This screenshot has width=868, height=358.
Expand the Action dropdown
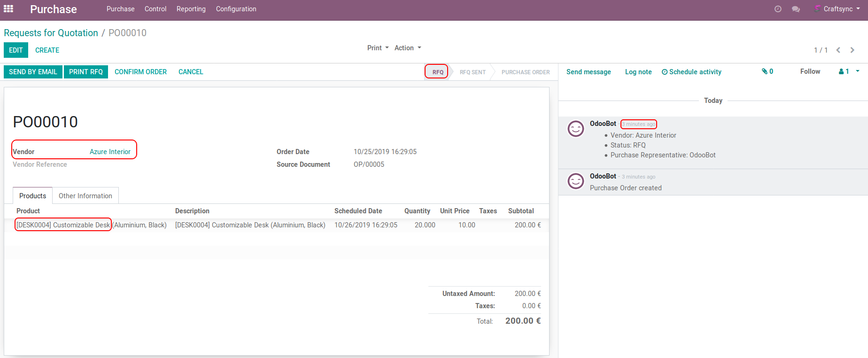point(407,48)
